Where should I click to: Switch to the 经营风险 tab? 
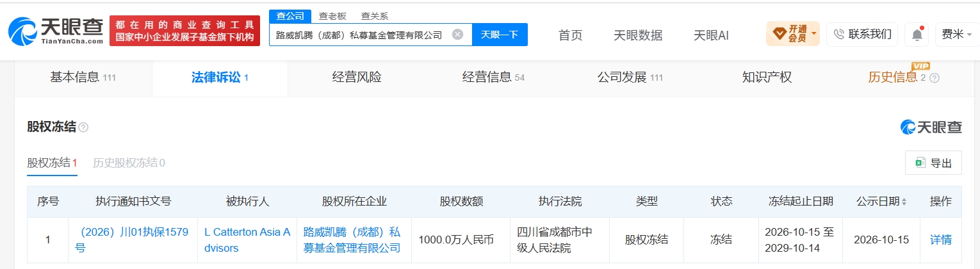[357, 77]
